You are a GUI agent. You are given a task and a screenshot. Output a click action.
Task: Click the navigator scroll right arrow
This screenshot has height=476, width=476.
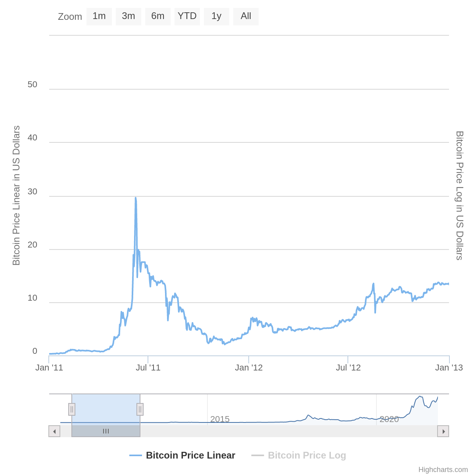point(443,431)
